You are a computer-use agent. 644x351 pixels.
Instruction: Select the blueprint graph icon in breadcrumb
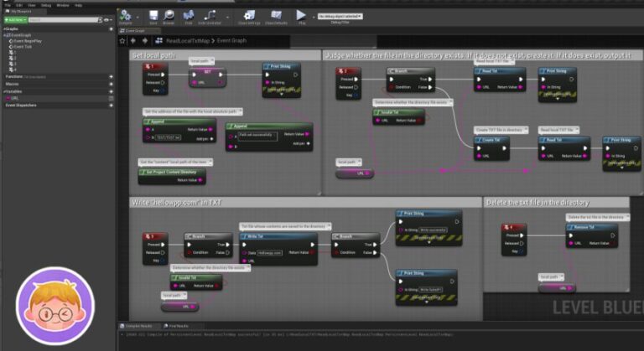(159, 41)
